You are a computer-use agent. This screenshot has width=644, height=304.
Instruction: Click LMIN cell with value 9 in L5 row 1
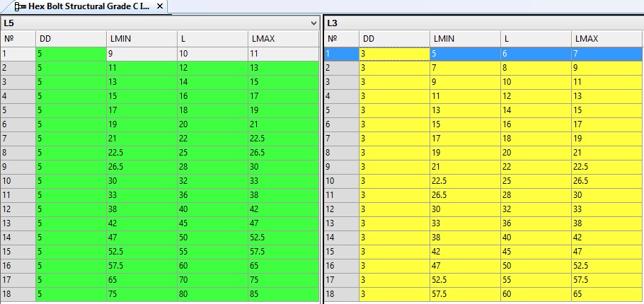(x=141, y=53)
